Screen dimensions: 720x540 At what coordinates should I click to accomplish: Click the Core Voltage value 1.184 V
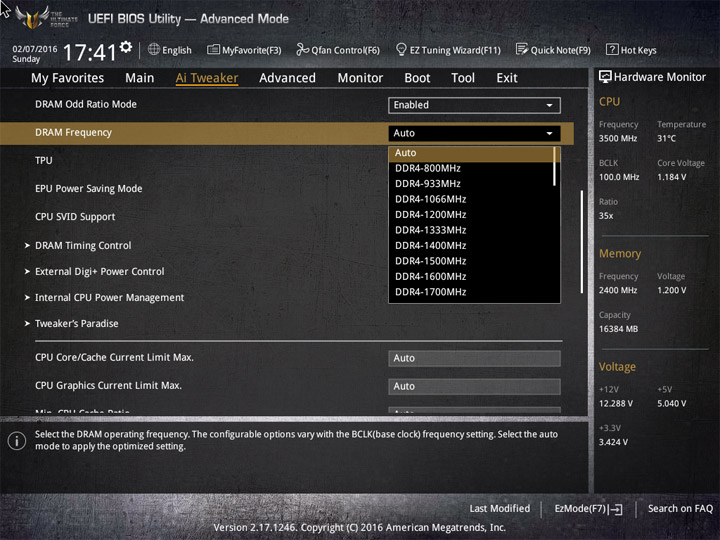point(672,177)
